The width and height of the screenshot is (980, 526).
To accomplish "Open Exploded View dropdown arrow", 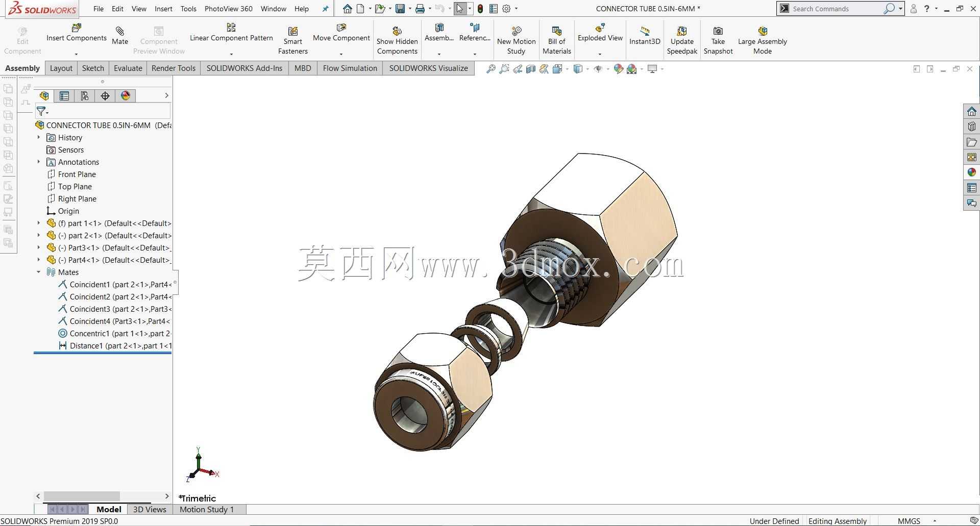I will point(600,54).
